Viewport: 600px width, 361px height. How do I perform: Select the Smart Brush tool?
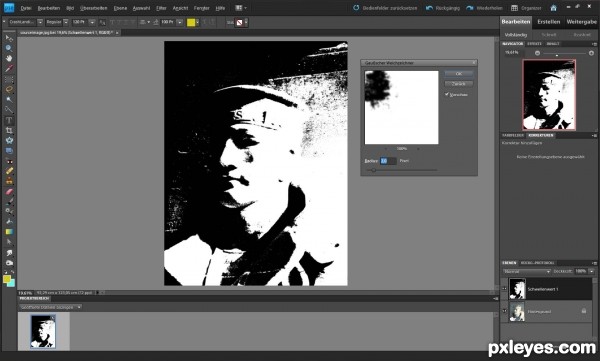pos(9,211)
